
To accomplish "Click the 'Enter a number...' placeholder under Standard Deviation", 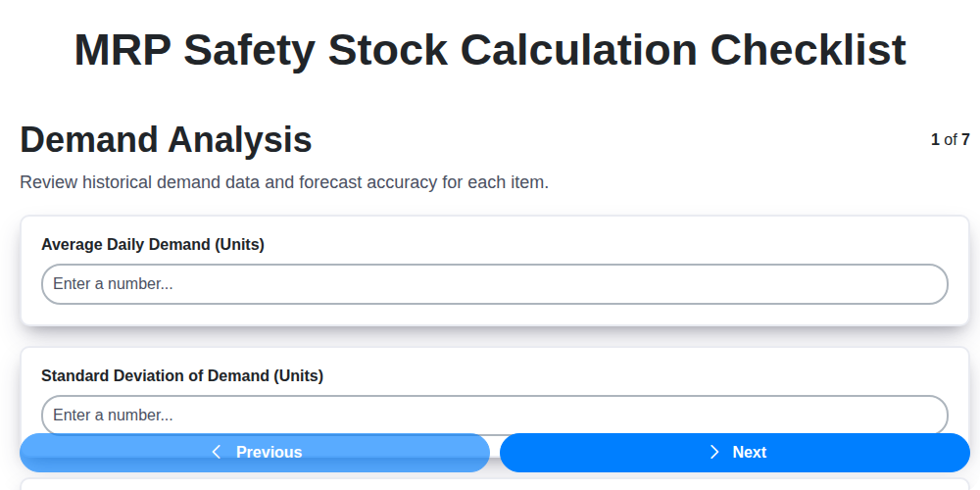I will click(x=113, y=415).
